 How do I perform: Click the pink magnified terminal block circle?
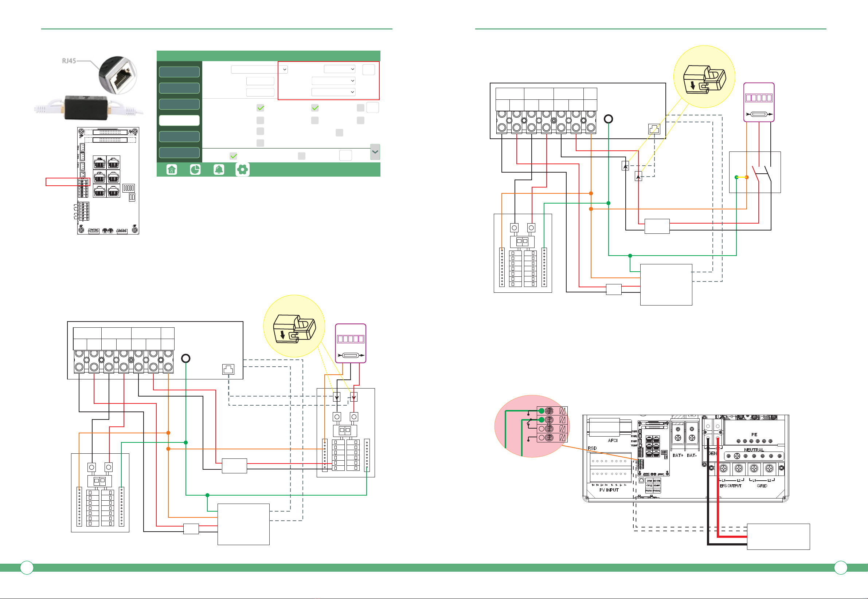(532, 426)
